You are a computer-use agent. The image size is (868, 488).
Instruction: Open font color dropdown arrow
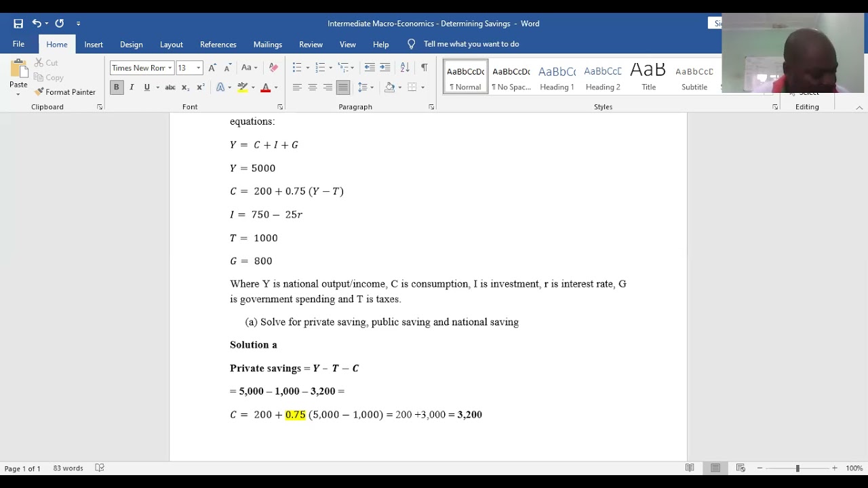[x=275, y=87]
